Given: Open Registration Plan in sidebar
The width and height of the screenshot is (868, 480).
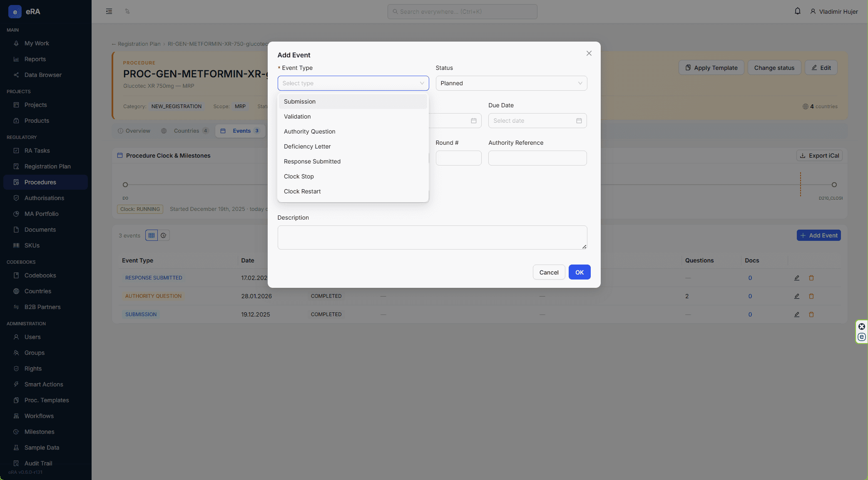Looking at the screenshot, I should coord(45,166).
